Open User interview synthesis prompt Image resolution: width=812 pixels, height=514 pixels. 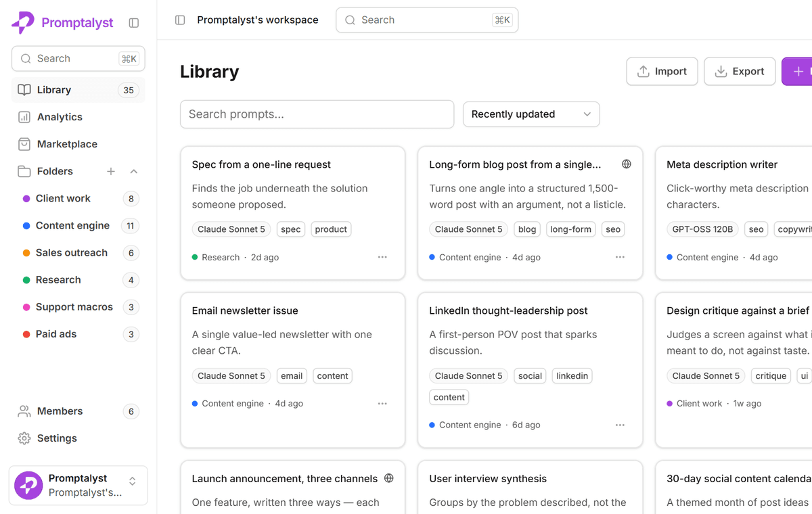tap(488, 478)
